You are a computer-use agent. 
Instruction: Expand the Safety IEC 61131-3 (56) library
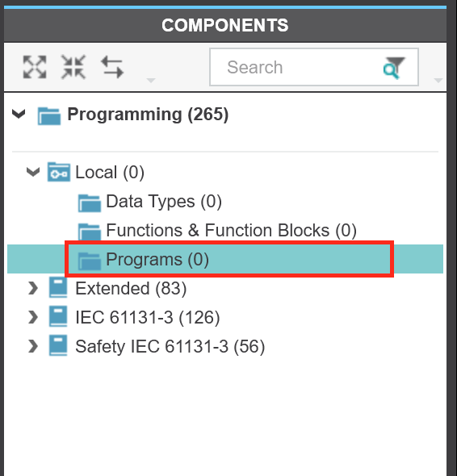(33, 346)
